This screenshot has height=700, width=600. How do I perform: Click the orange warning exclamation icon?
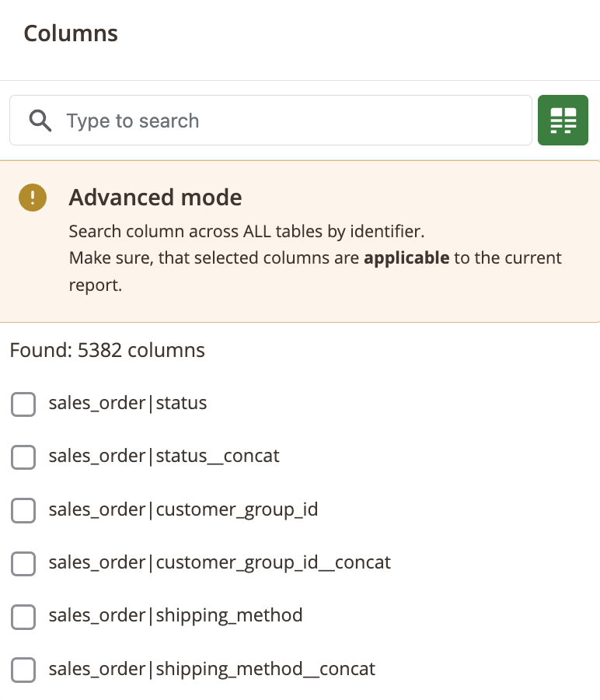point(32,198)
